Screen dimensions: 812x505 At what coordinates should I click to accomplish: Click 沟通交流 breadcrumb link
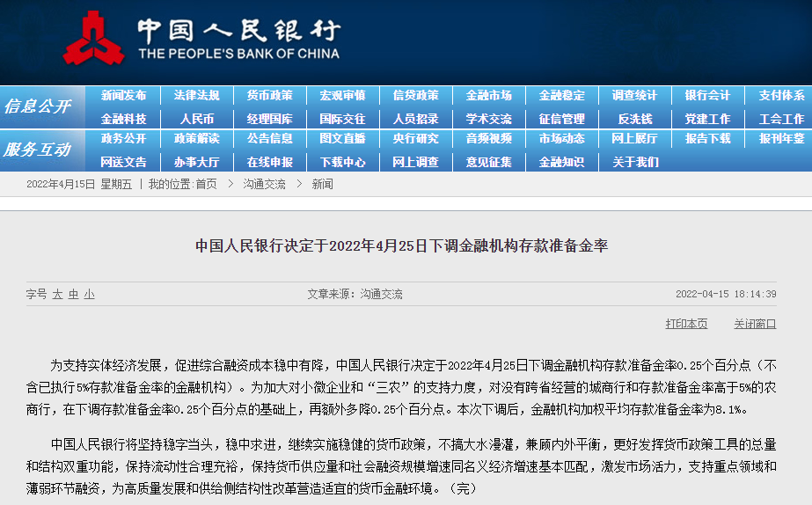(x=264, y=184)
